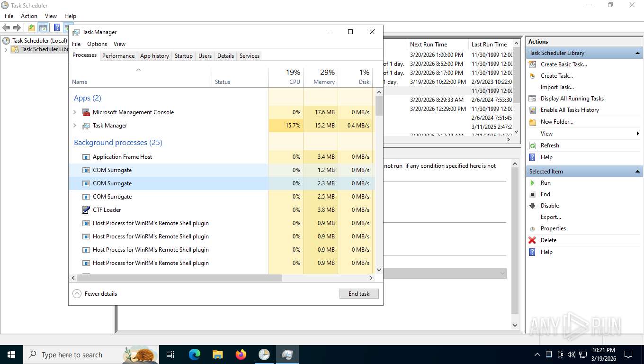Collapse the Selected Item actions section
Viewport: 644px width, 364px height.
(637, 172)
